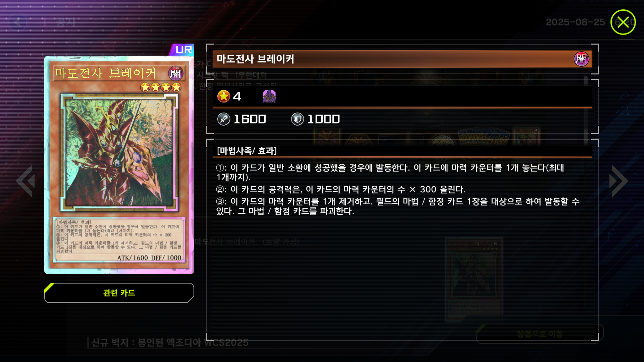
Task: Close the card detail overlay
Action: coord(623,22)
